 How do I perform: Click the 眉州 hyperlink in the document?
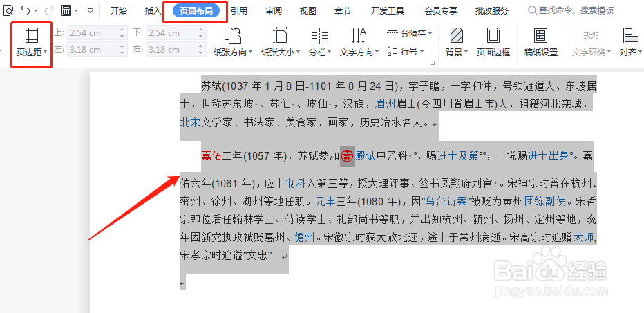[386, 104]
